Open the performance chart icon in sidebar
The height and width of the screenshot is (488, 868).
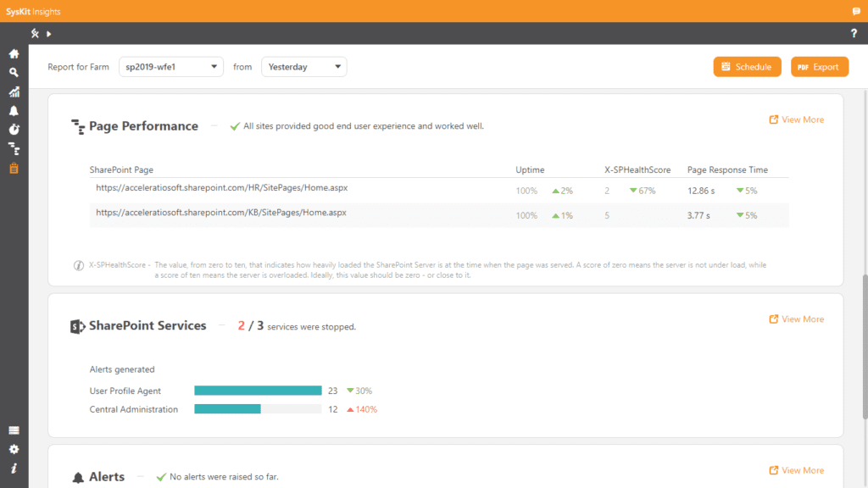pyautogui.click(x=14, y=91)
